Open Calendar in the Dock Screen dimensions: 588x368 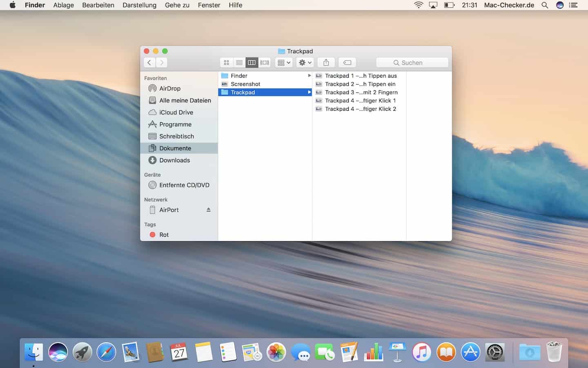click(x=179, y=352)
